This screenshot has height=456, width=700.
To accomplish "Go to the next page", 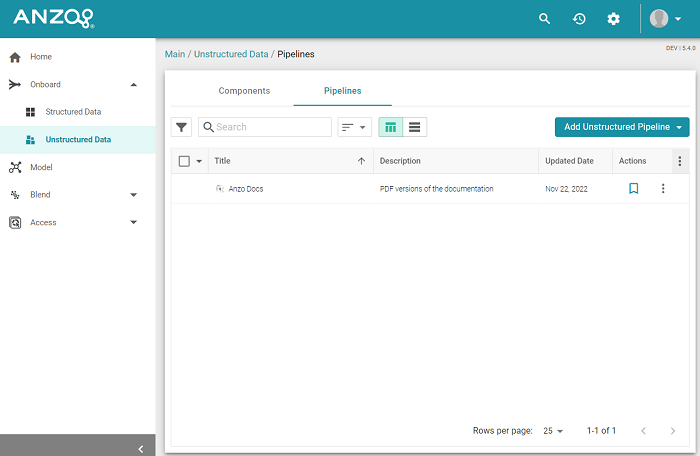I will (673, 431).
